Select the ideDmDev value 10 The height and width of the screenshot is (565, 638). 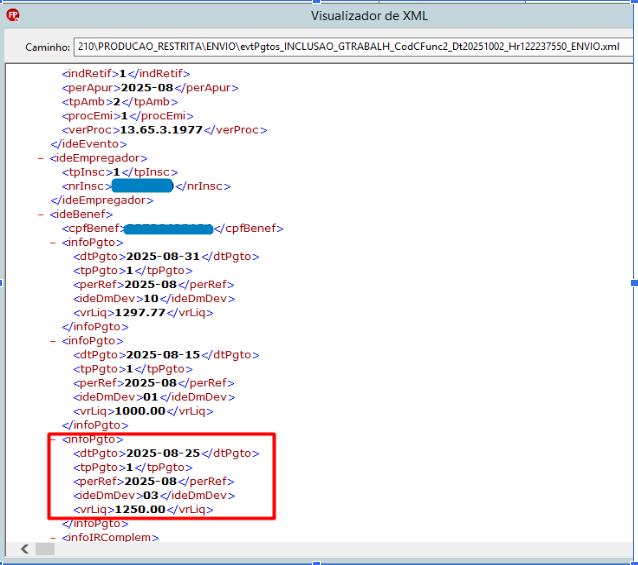coord(151,299)
